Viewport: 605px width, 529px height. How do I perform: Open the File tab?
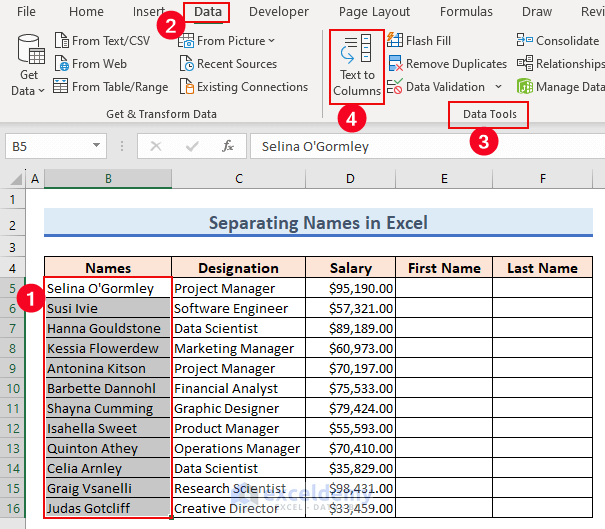(26, 12)
